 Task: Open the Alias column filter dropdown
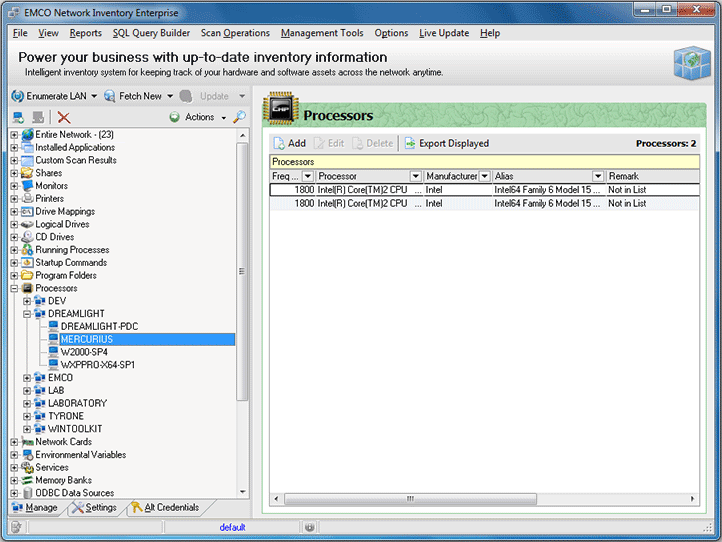[x=598, y=176]
